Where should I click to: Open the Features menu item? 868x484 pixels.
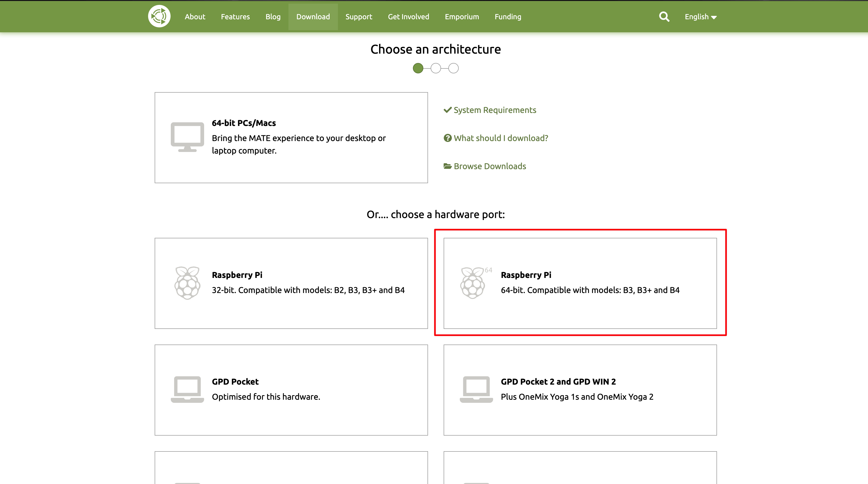pyautogui.click(x=235, y=17)
